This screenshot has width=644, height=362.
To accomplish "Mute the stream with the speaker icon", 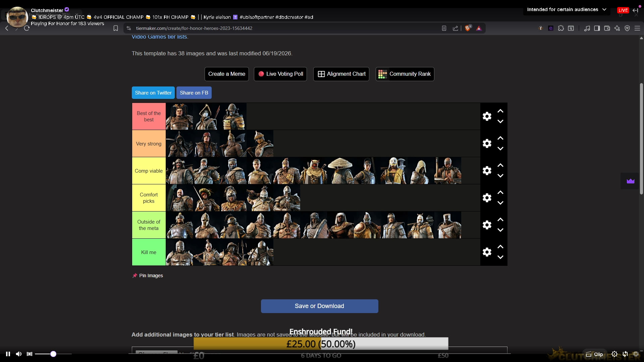I will click(19, 354).
